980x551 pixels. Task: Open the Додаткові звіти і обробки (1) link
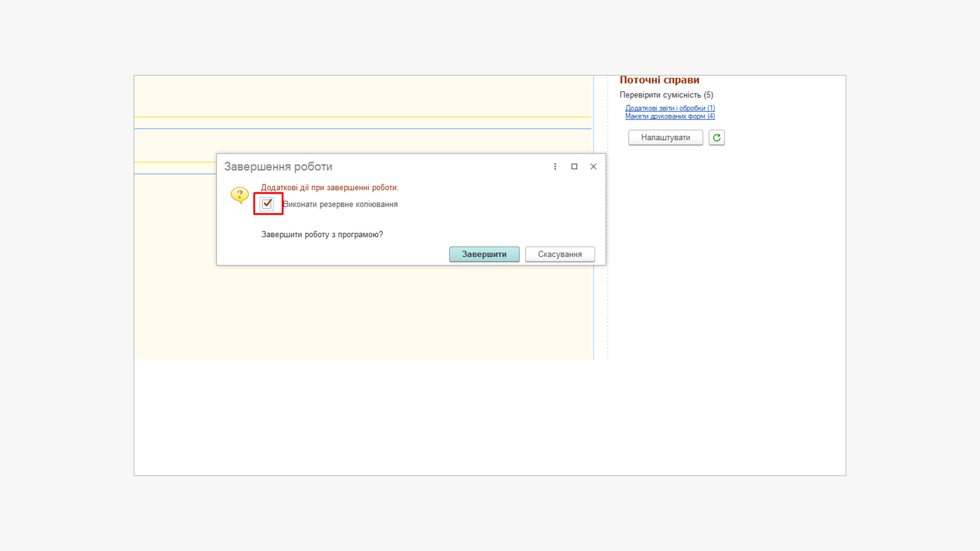click(670, 108)
